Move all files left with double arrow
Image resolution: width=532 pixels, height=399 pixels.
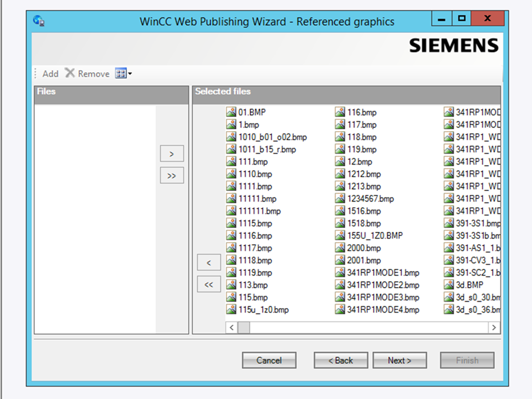tap(209, 285)
